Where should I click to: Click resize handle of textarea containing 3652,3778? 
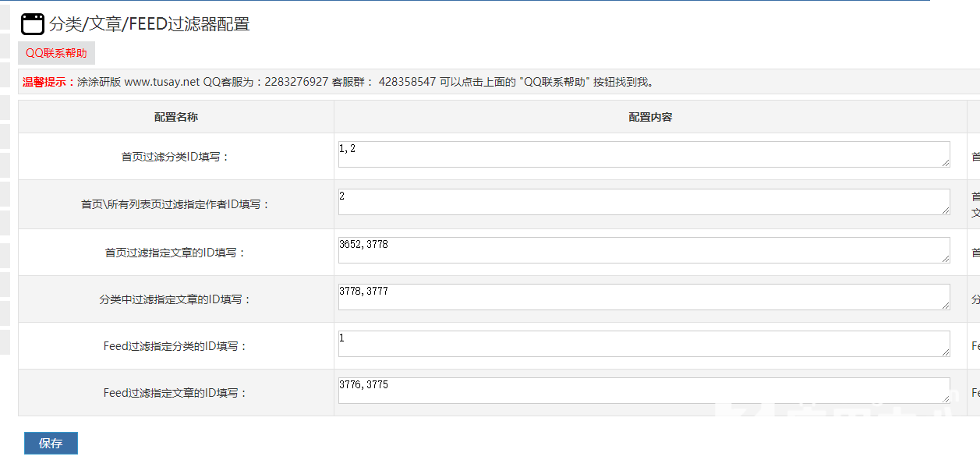click(946, 259)
